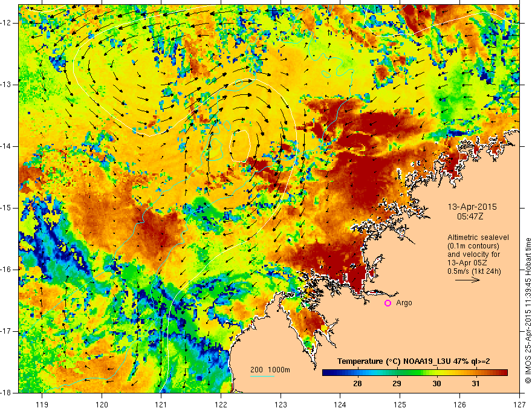Click the 'and velocity for' caption text
The width and height of the screenshot is (532, 411).
pyautogui.click(x=473, y=254)
